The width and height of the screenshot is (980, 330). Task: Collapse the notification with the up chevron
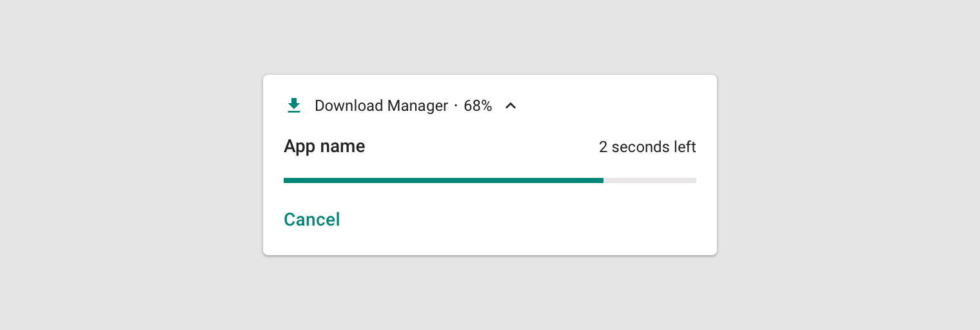(x=511, y=106)
